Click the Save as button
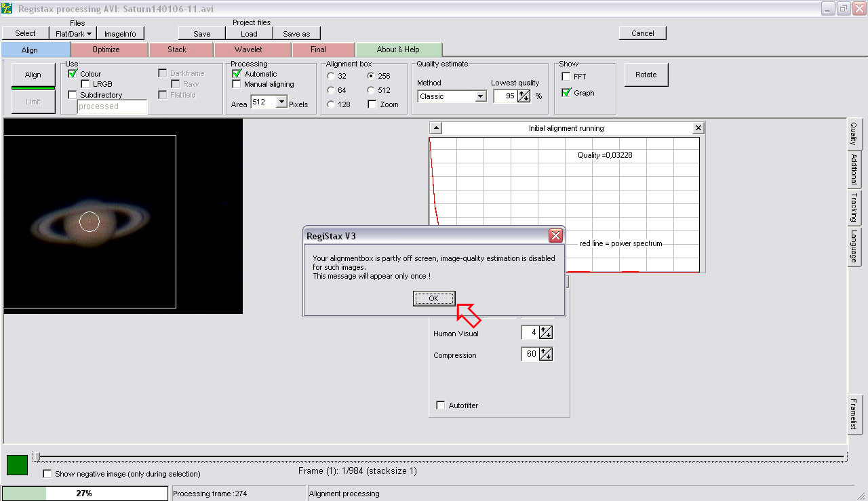The height and width of the screenshot is (501, 868). point(296,33)
